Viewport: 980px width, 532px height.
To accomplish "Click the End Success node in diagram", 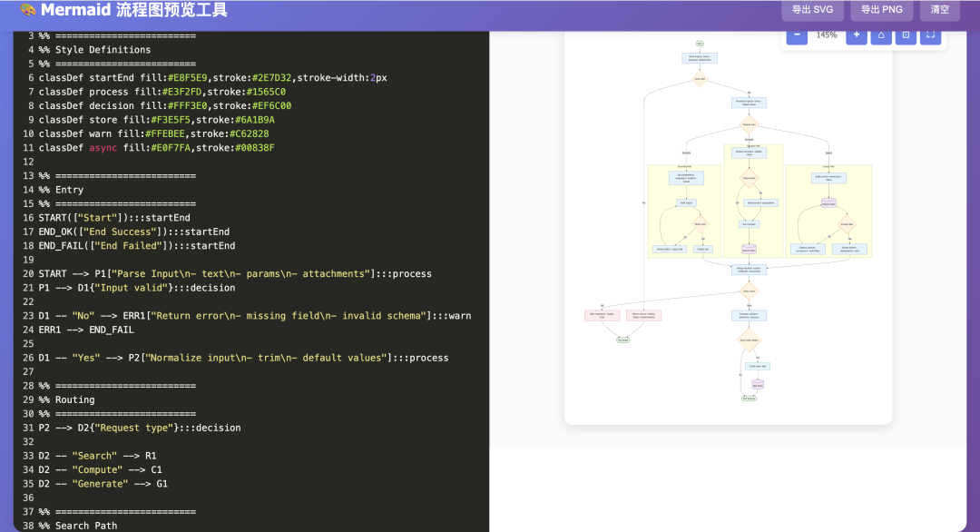I will pos(749,398).
